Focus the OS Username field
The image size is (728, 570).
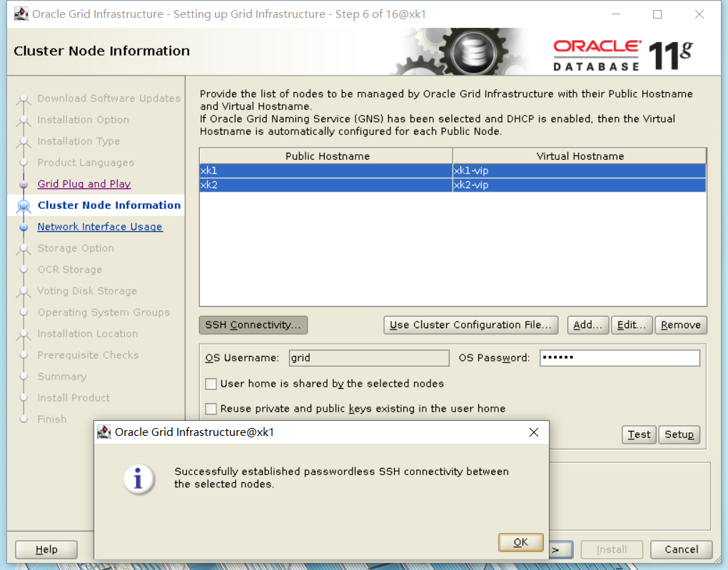point(369,358)
